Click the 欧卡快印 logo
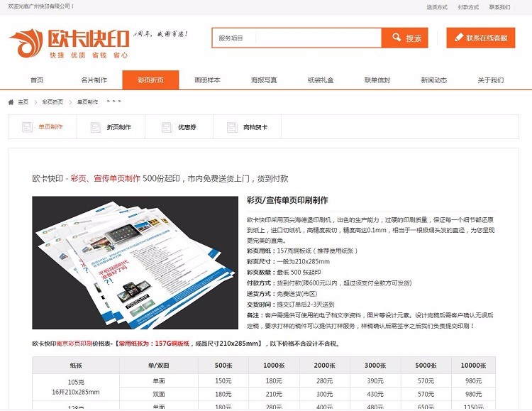The image size is (532, 411). [x=70, y=43]
